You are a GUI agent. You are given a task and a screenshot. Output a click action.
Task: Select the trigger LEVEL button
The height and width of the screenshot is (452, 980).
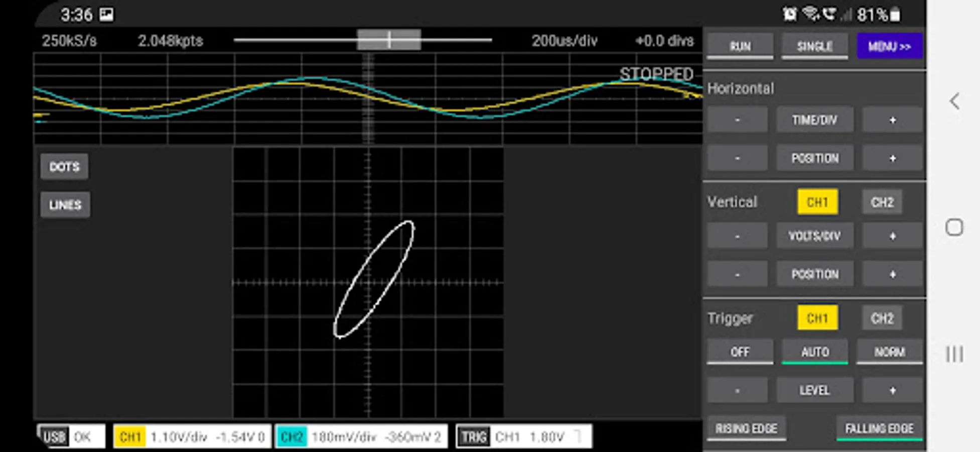(x=814, y=390)
